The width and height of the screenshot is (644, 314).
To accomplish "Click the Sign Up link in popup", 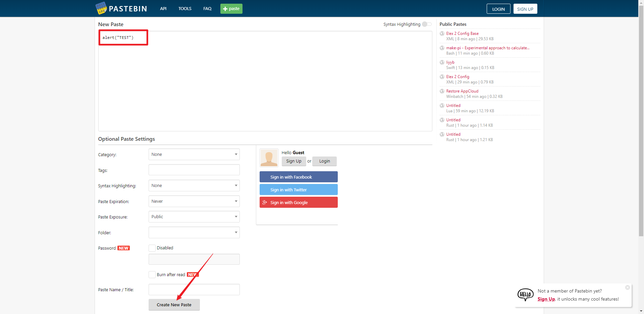I will (x=546, y=299).
